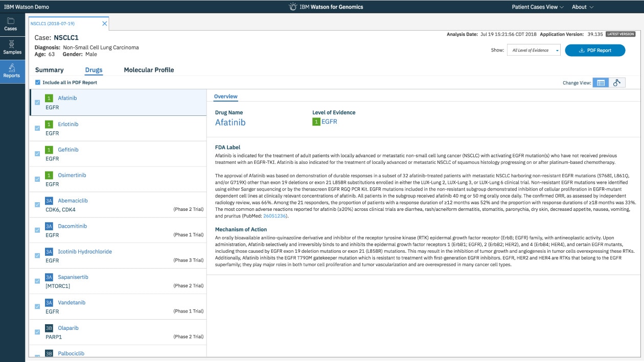Click the 3A evidence badge beside Abemaciclib

coord(49,201)
